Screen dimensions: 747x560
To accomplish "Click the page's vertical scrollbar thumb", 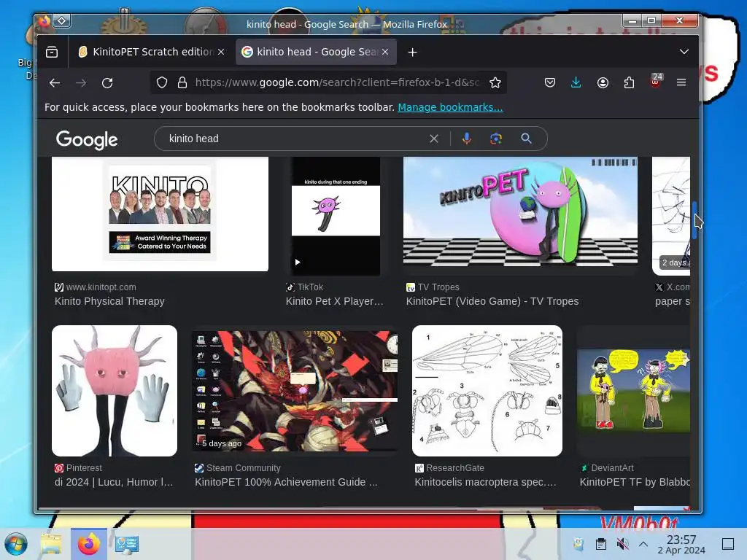I will [694, 220].
